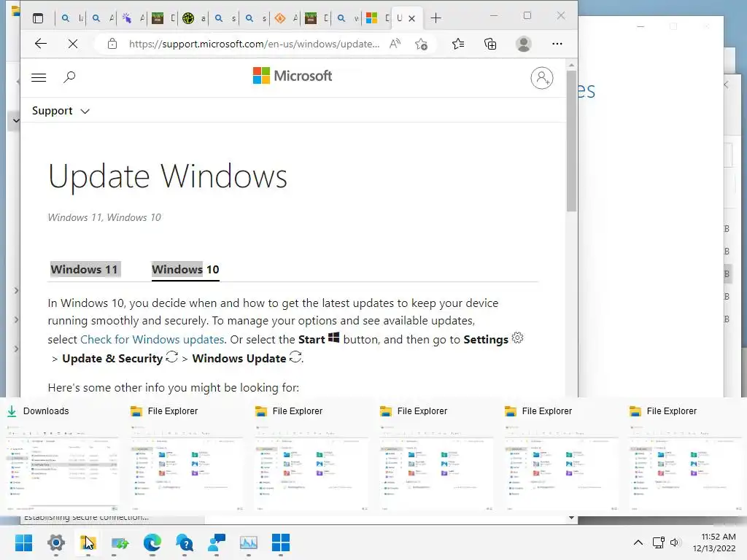This screenshot has height=560, width=747.
Task: Close the active Update Windows tab
Action: [412, 18]
